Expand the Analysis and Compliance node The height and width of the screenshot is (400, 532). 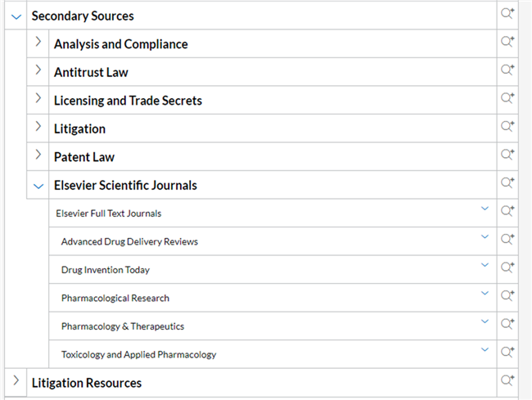pos(38,42)
